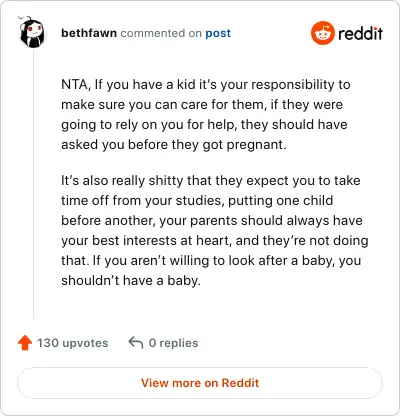Click the "It's also really shitty" line

(x=211, y=181)
